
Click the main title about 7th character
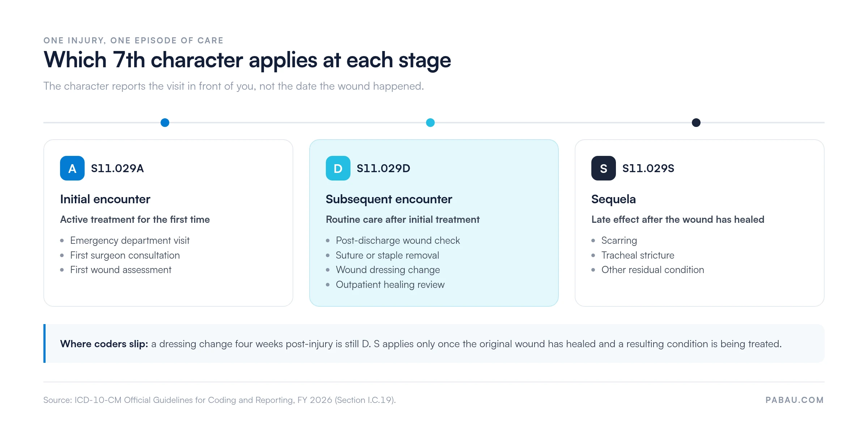click(x=247, y=60)
